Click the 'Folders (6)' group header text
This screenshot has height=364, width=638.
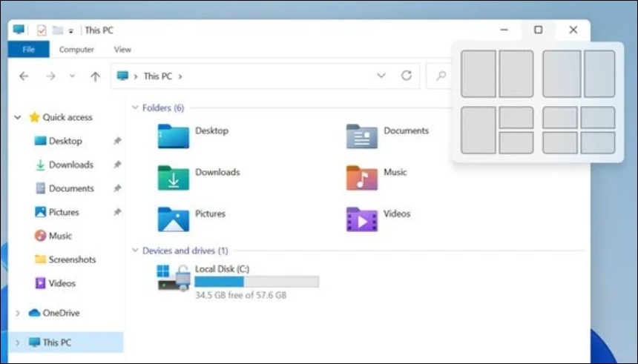click(163, 107)
